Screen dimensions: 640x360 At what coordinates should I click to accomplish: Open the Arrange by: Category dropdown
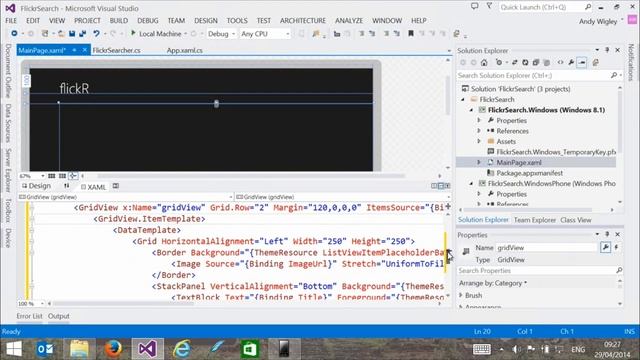point(493,283)
